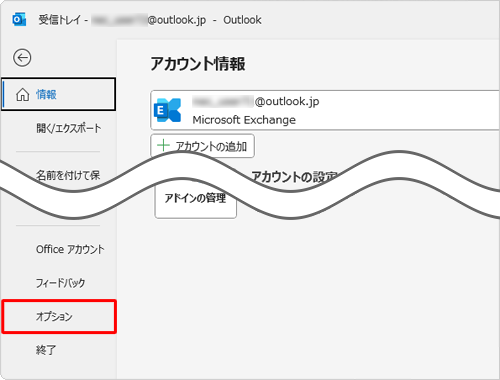
Task: Open the 開く/エクスポート menu item
Action: coord(69,128)
